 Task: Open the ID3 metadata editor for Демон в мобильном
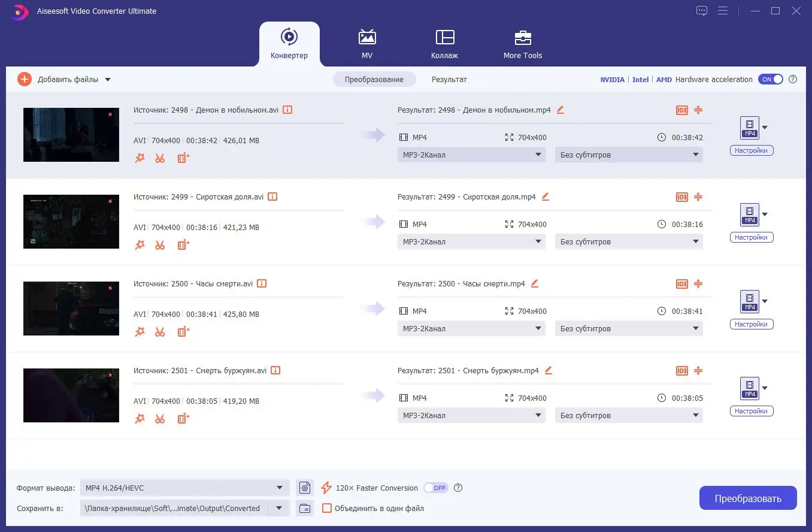pos(681,110)
